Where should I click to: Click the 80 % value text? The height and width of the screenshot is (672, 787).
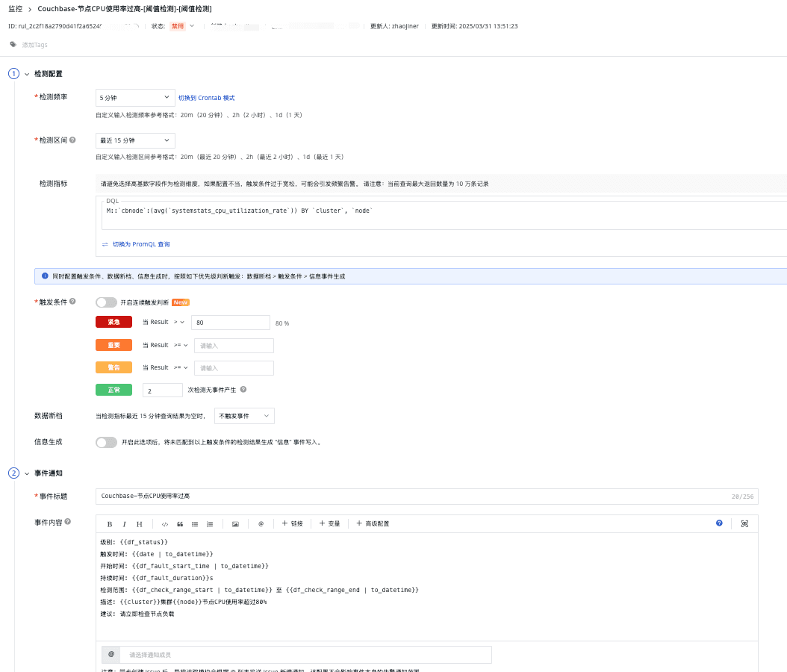point(282,323)
